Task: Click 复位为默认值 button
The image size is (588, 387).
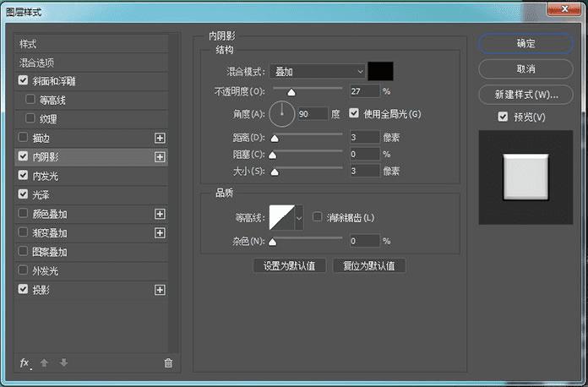Action: [369, 266]
